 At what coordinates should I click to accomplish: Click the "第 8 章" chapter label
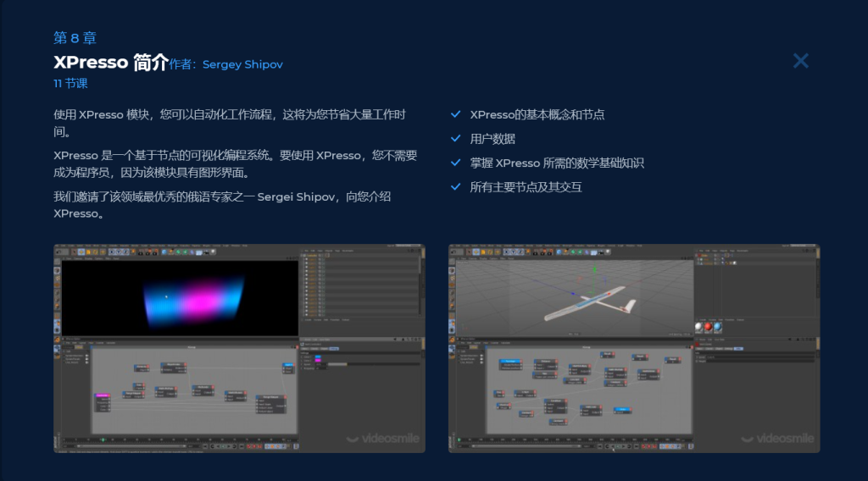pyautogui.click(x=75, y=38)
